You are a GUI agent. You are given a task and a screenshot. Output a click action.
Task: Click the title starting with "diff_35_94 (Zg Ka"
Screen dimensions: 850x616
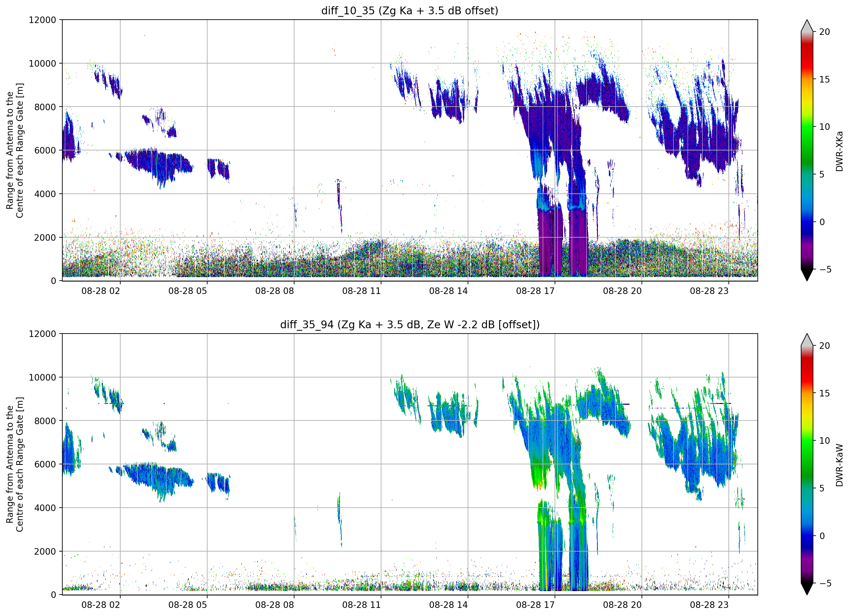point(410,324)
